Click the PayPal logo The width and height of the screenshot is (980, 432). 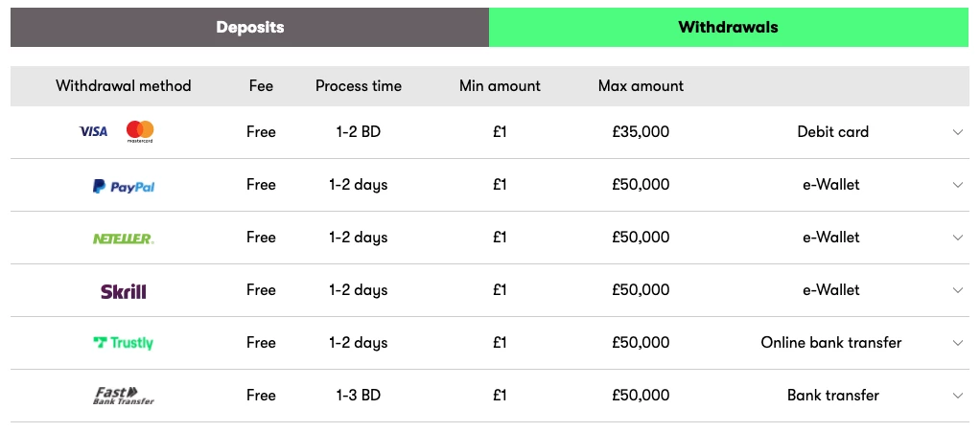(x=123, y=186)
